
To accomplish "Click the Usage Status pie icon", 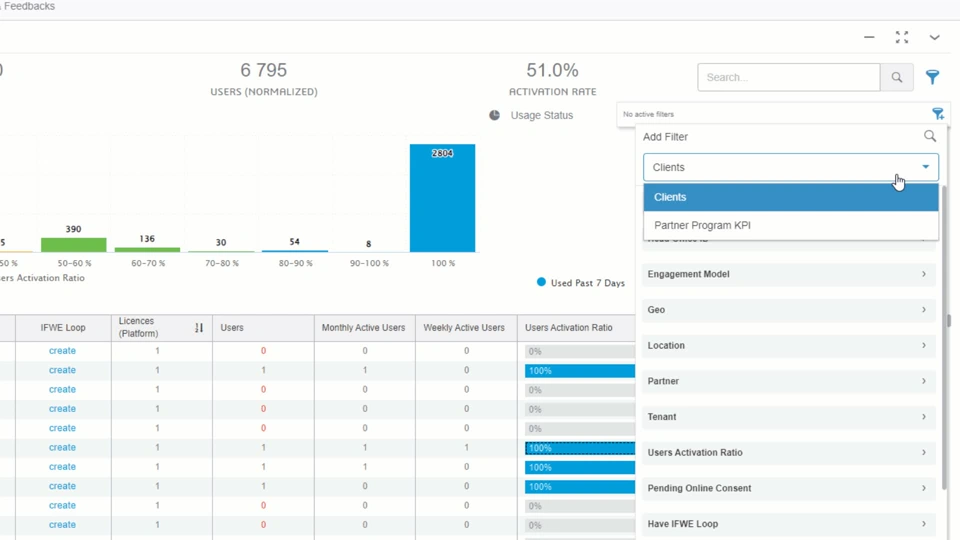I will click(495, 115).
